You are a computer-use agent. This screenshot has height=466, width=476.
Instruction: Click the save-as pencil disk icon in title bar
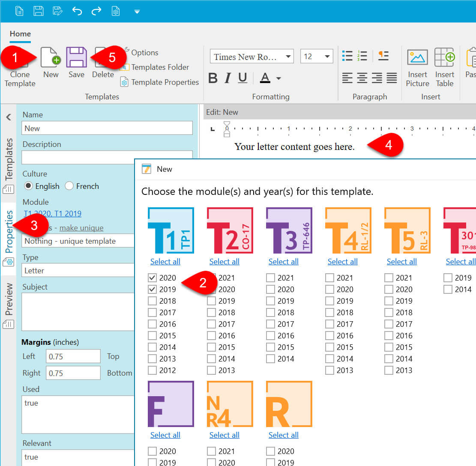pyautogui.click(x=57, y=11)
